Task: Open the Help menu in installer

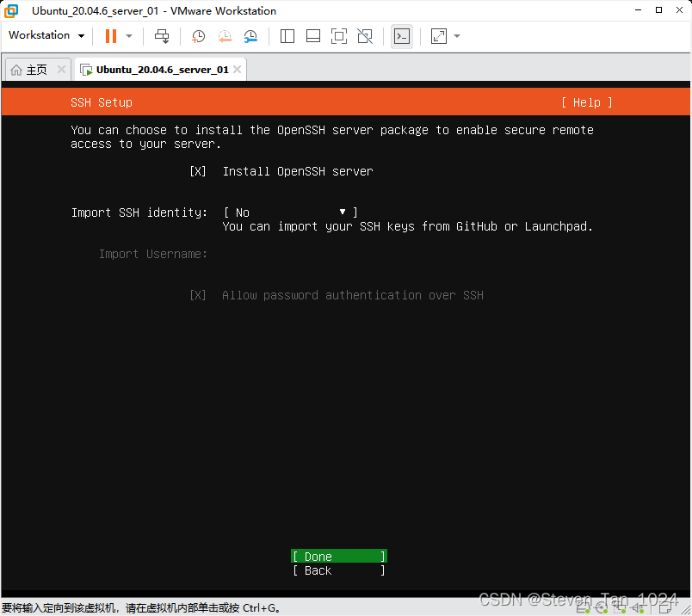Action: (x=586, y=103)
